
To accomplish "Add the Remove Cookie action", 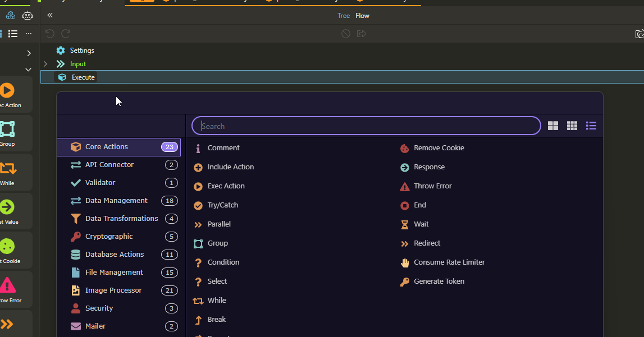I will click(439, 148).
